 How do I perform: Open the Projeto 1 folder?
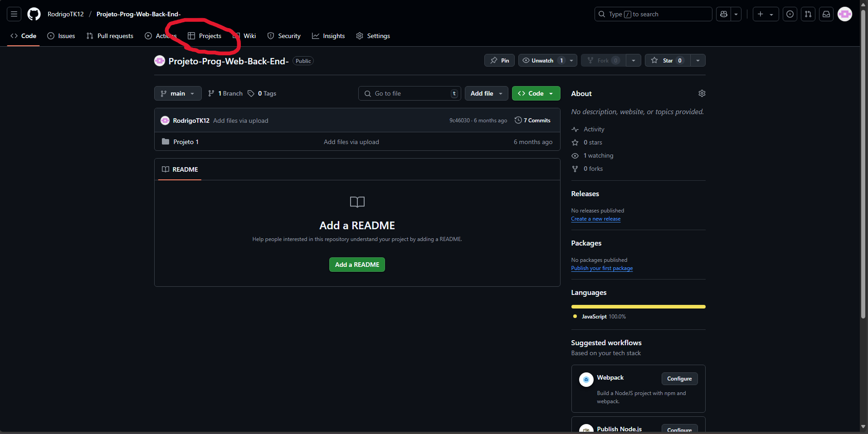[x=186, y=142]
